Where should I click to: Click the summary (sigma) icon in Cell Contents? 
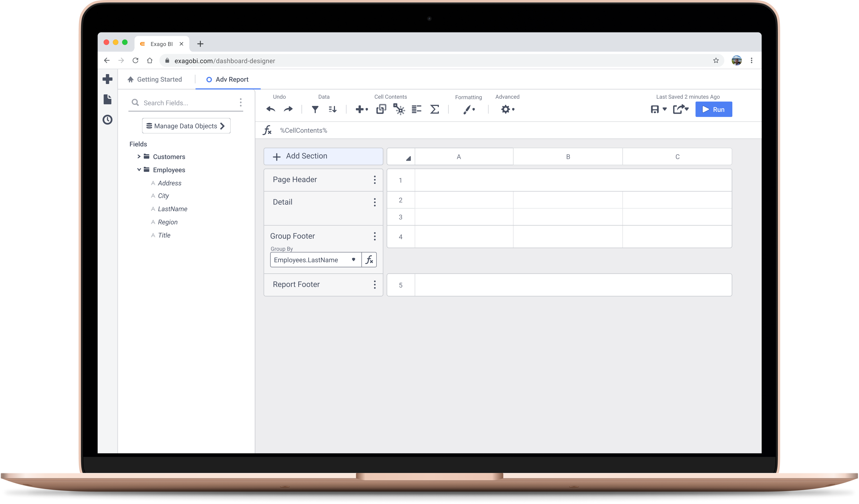434,109
